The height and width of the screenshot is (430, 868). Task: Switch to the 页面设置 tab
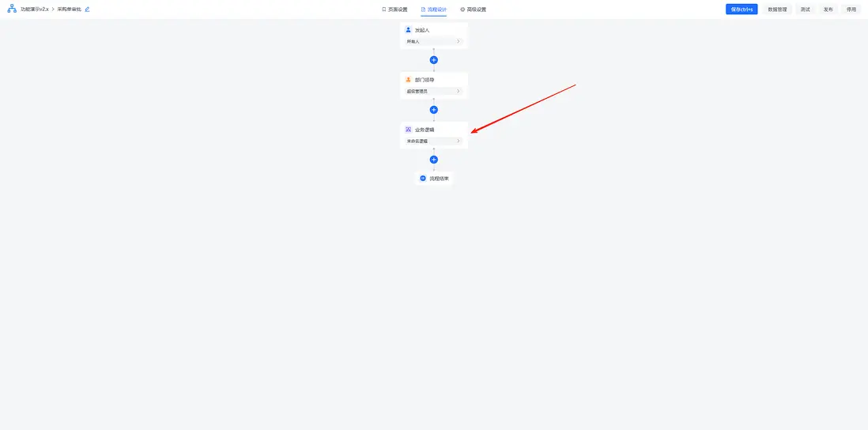(394, 9)
